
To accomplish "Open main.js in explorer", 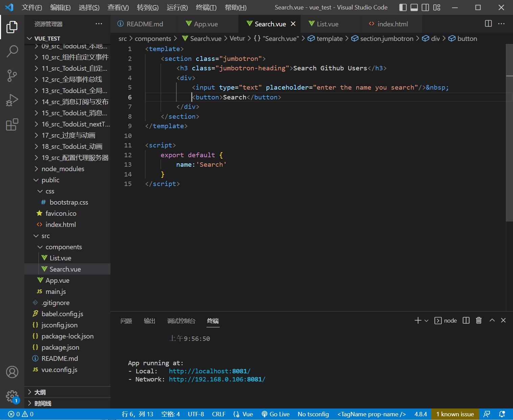I will [68, 291].
